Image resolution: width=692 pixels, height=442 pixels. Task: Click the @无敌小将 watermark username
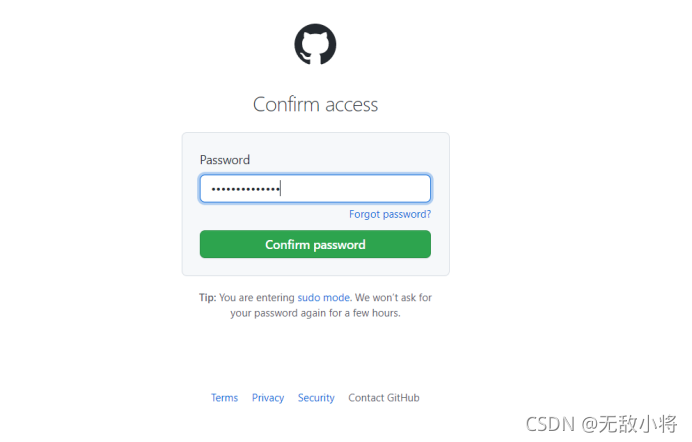click(629, 424)
